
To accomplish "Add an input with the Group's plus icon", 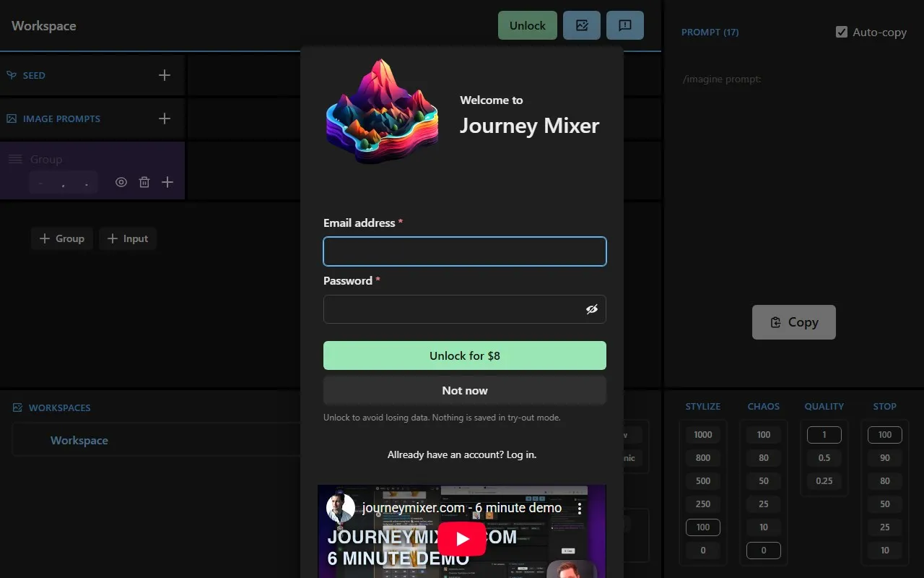I will (x=167, y=182).
